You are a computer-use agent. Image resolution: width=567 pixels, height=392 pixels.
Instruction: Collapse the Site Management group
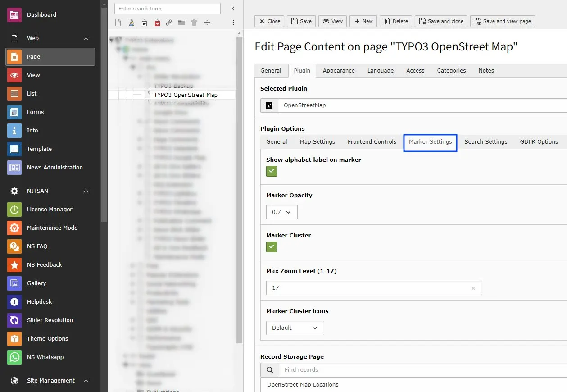(x=86, y=381)
